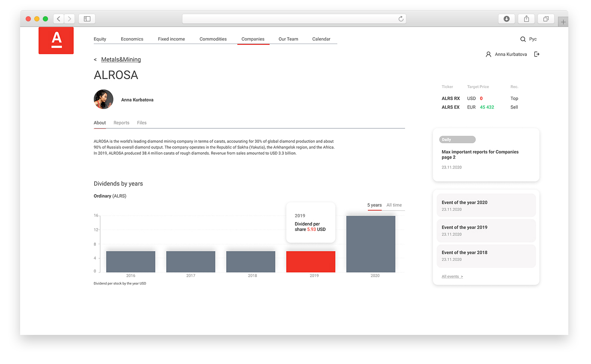
Task: Switch to the About tab
Action: (100, 123)
